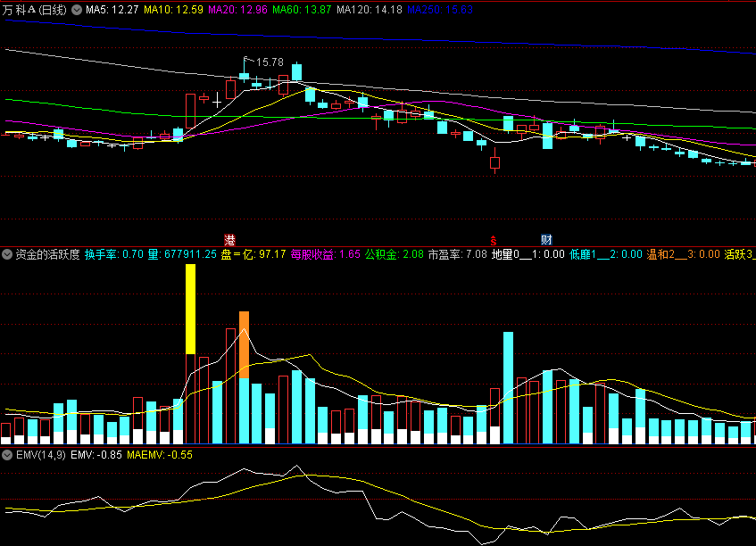Click the MA120: 14.18 label
The height and width of the screenshot is (546, 756).
pos(369,10)
